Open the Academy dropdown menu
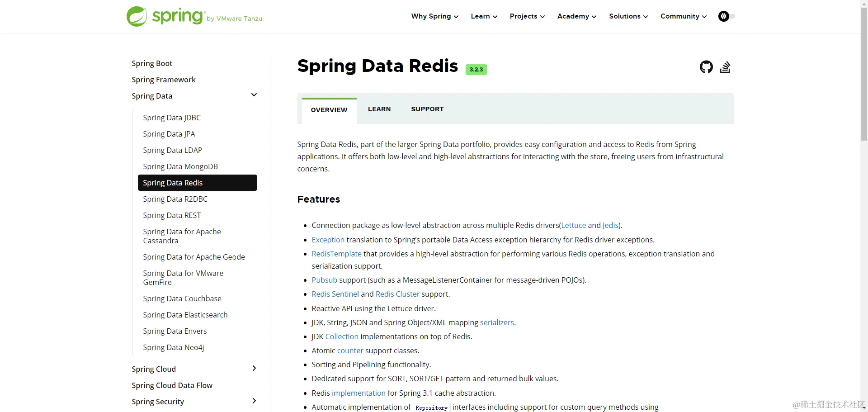The width and height of the screenshot is (868, 412). click(x=577, y=16)
